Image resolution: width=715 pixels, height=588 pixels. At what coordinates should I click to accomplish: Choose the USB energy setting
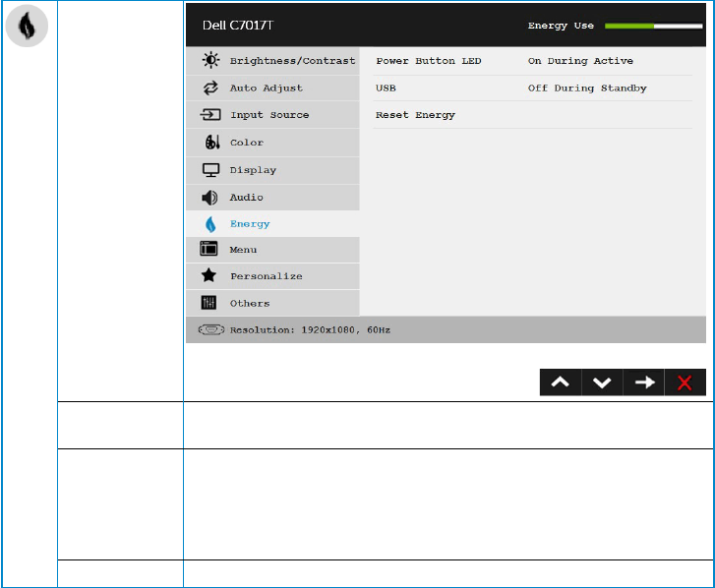click(386, 88)
